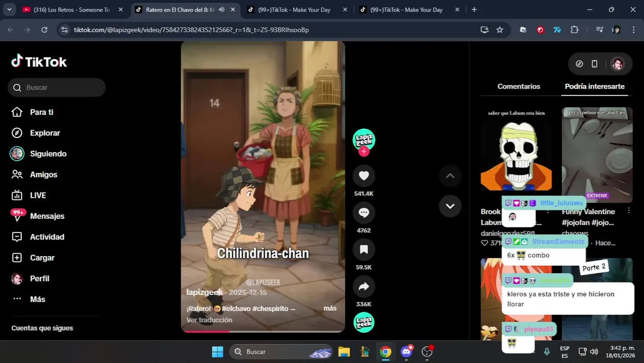Screen dimensions: 644x363
Task: Share the video using the arrow icon
Action: pyautogui.click(x=364, y=286)
